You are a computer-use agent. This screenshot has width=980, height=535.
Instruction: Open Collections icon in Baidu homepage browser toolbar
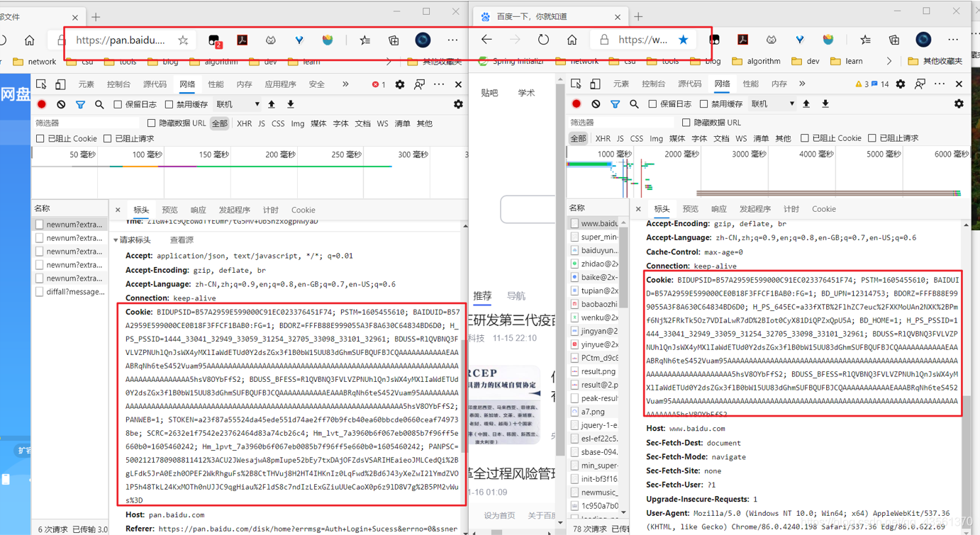tap(894, 40)
